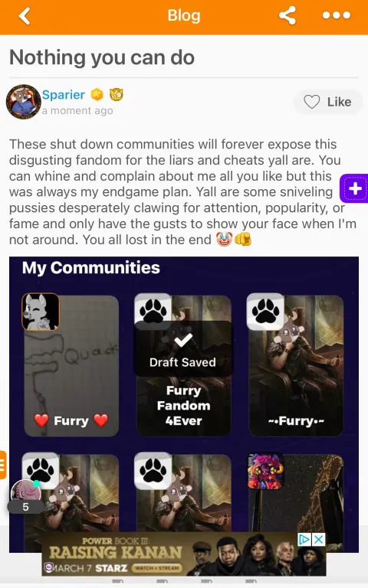Open Sparier's profile avatar
Viewport: 368px width, 588px height.
(23, 102)
